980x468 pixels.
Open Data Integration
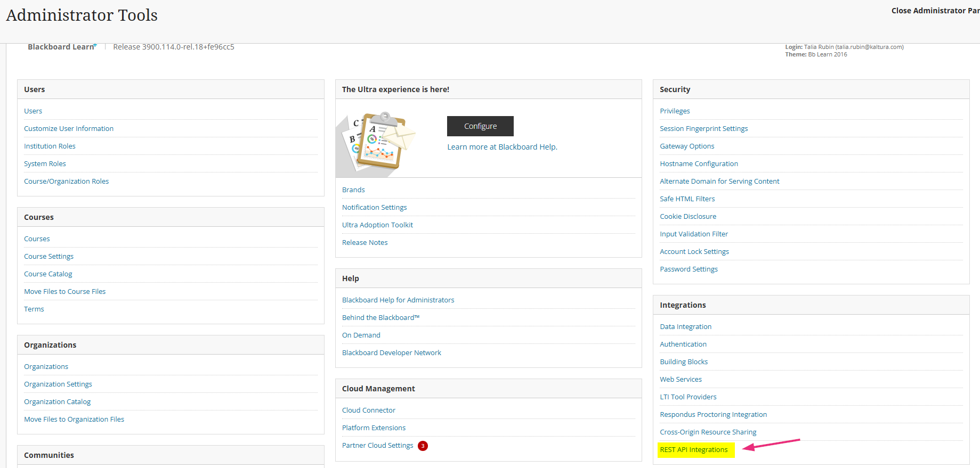tap(685, 326)
